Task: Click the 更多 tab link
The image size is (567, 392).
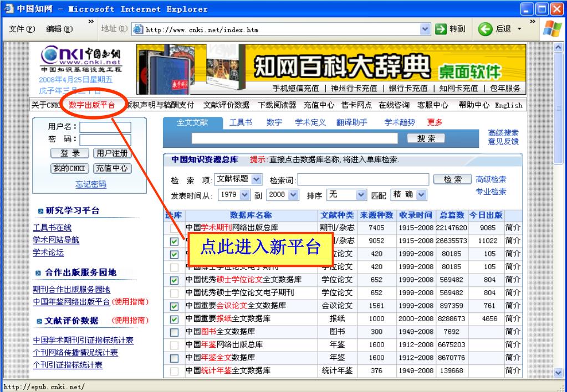Action: [435, 122]
